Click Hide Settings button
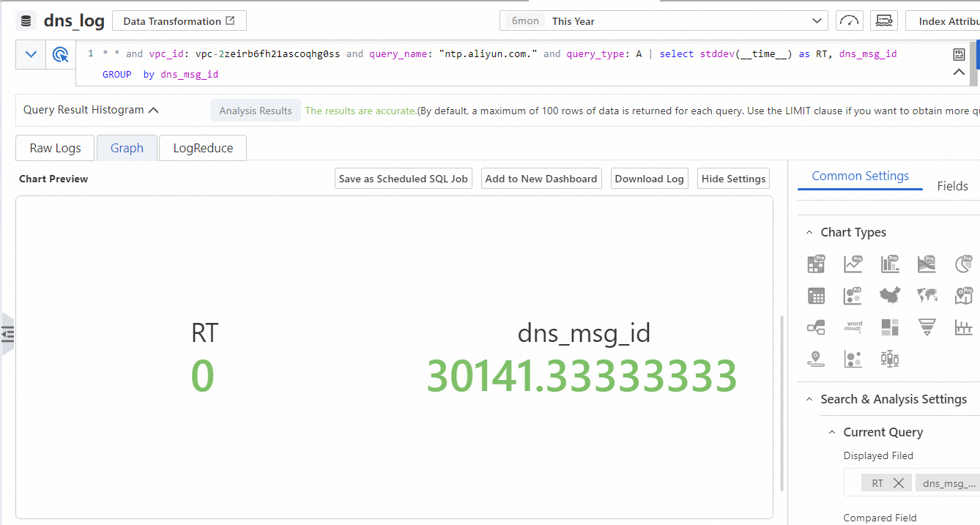Viewport: 980px width, 525px height. pyautogui.click(x=734, y=179)
